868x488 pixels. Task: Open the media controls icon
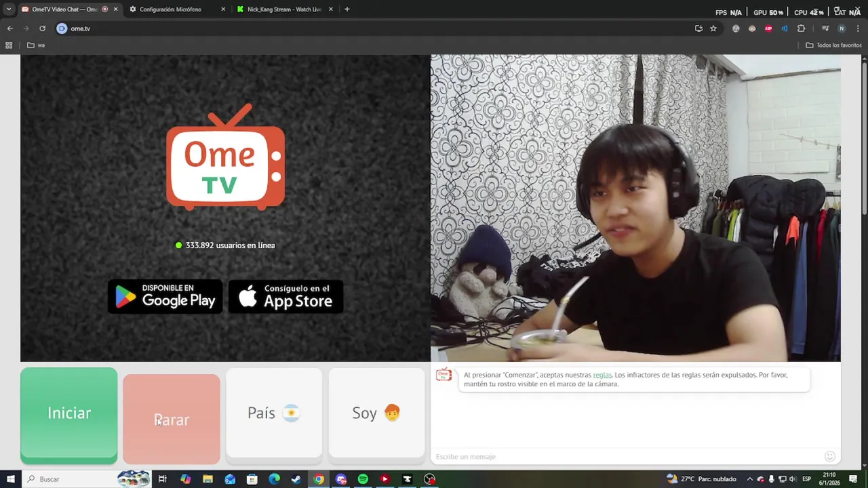tap(825, 28)
